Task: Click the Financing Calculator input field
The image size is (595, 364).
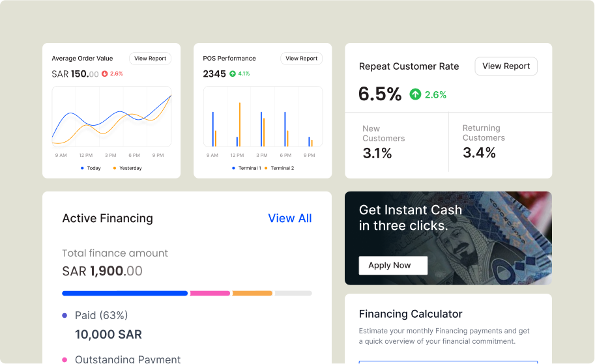Action: 448,362
